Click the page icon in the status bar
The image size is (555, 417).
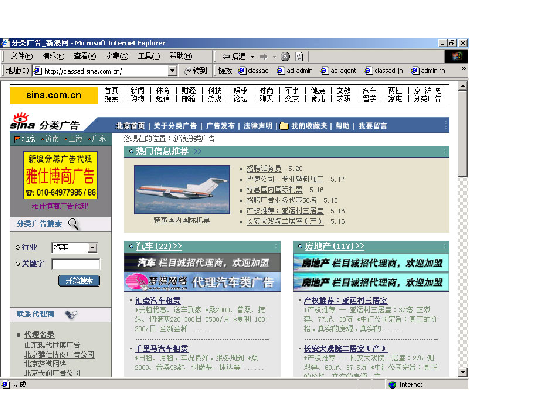5,384
